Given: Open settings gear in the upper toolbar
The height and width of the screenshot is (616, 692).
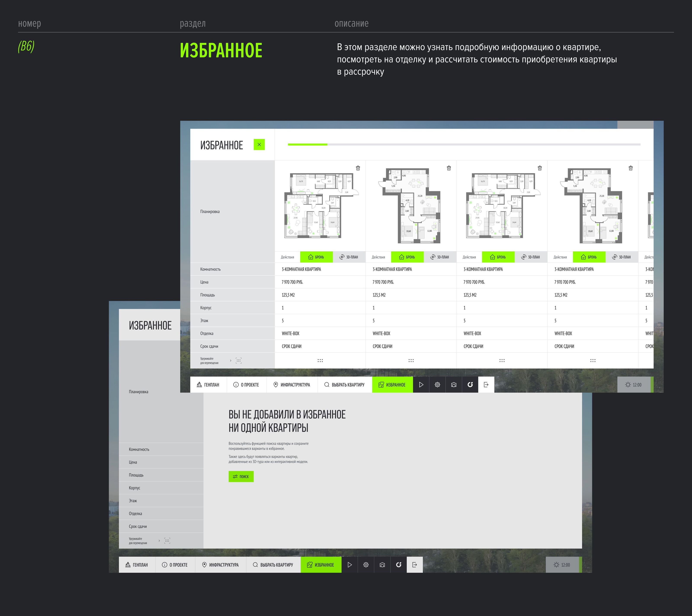Looking at the screenshot, I should (x=437, y=385).
